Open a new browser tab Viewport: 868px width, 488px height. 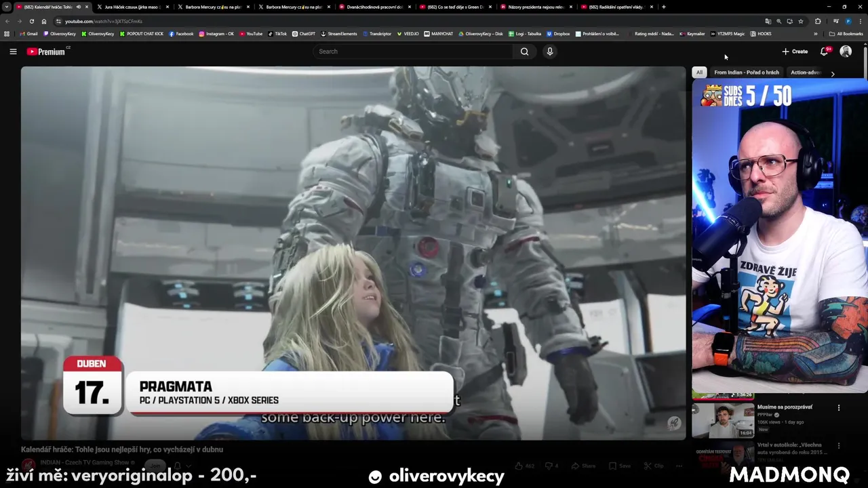(x=663, y=7)
